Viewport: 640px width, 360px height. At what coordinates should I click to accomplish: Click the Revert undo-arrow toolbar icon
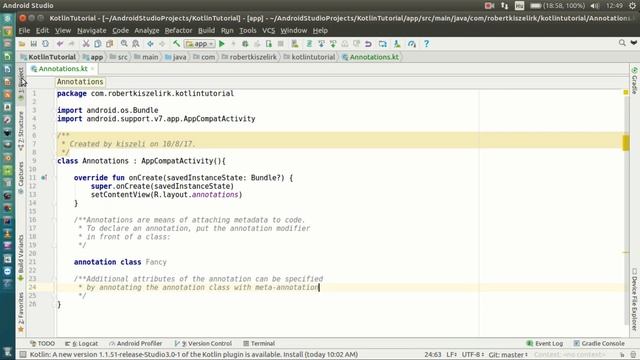(x=368, y=44)
